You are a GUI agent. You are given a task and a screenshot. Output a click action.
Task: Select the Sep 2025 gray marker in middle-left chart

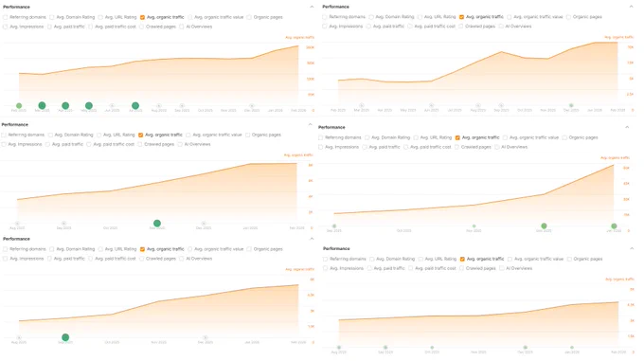coord(63,224)
